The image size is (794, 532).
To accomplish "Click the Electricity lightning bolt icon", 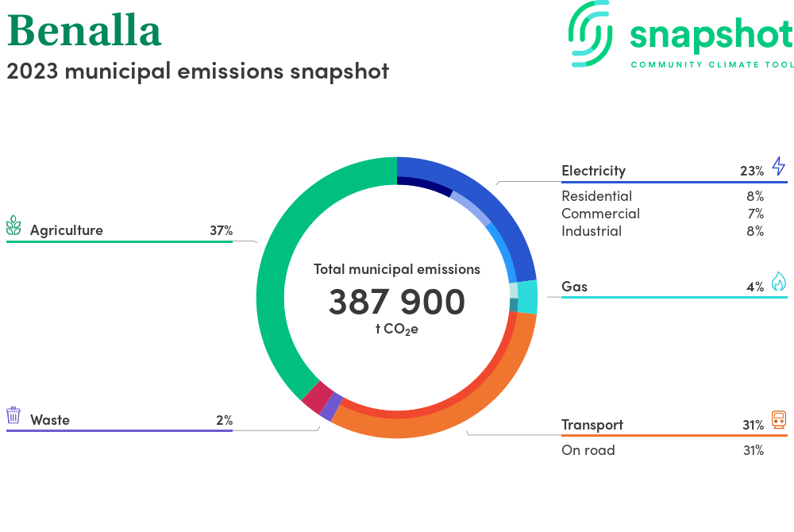I will pyautogui.click(x=778, y=166).
